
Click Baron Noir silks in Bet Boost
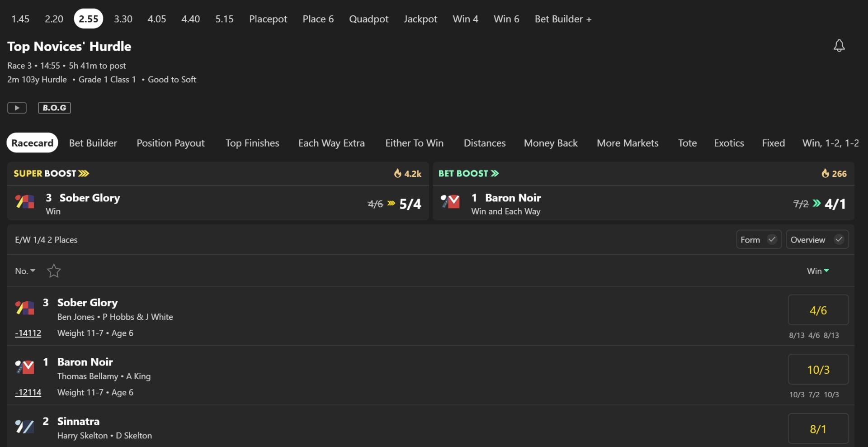tap(450, 202)
